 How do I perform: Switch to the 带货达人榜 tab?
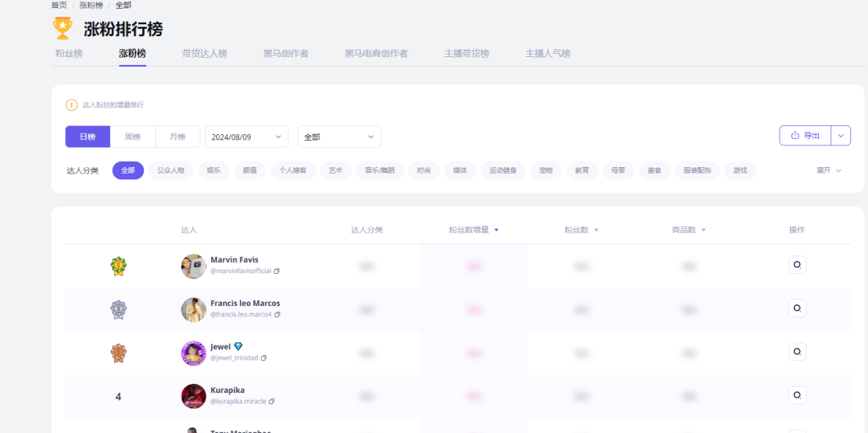[x=204, y=54]
